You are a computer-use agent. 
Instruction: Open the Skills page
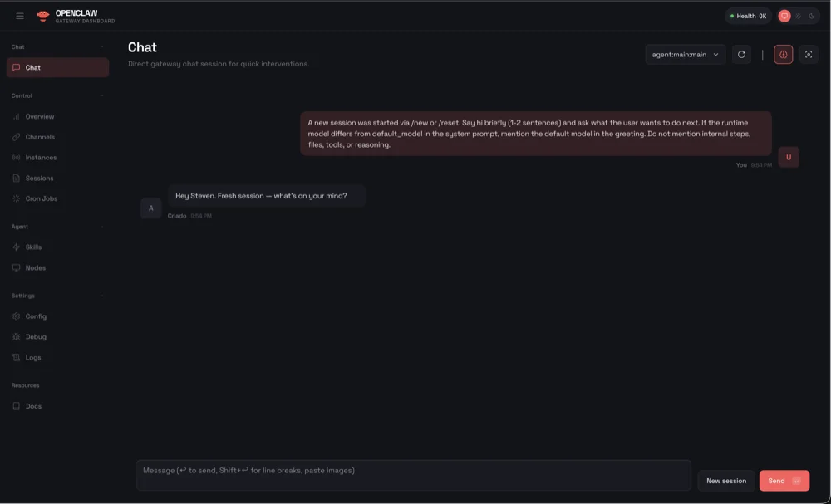coord(33,247)
